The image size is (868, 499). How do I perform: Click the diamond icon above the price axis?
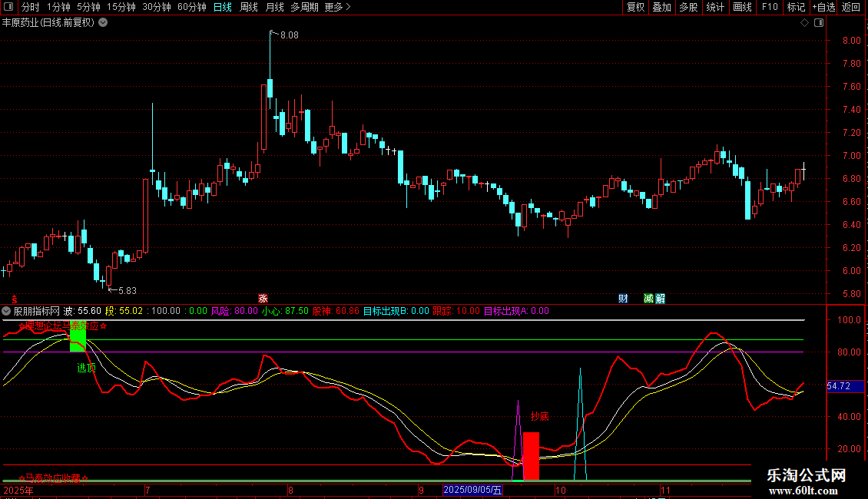(x=804, y=23)
